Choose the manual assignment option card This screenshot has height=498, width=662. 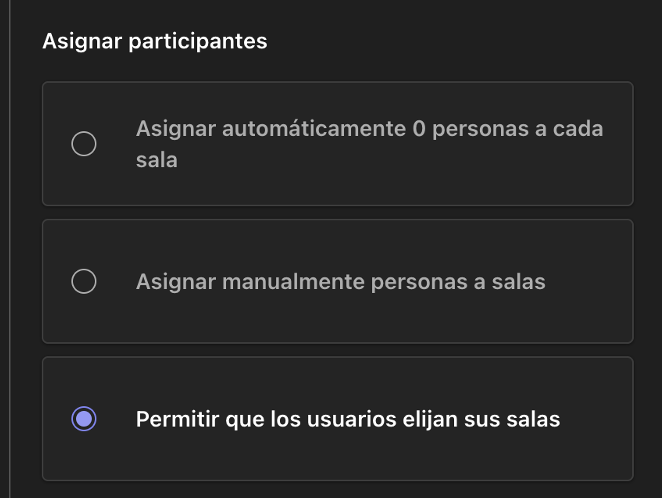click(337, 282)
